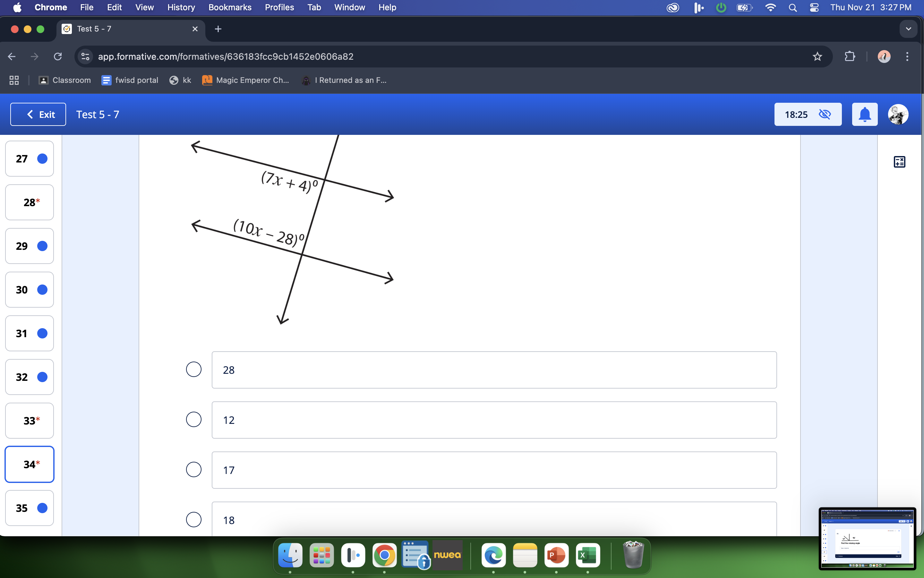
Task: Open Spotlight search in menu bar
Action: coord(793,8)
